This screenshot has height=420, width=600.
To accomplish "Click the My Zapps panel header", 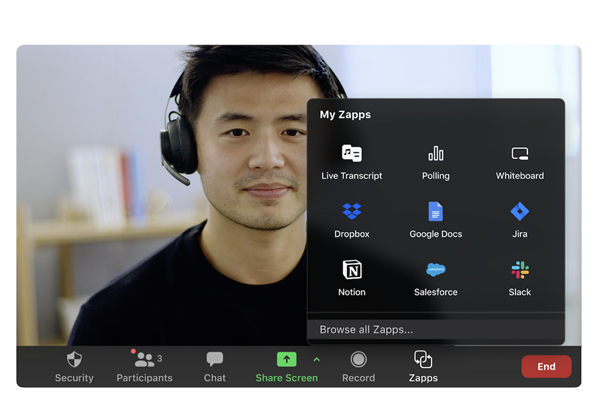I will (x=345, y=115).
